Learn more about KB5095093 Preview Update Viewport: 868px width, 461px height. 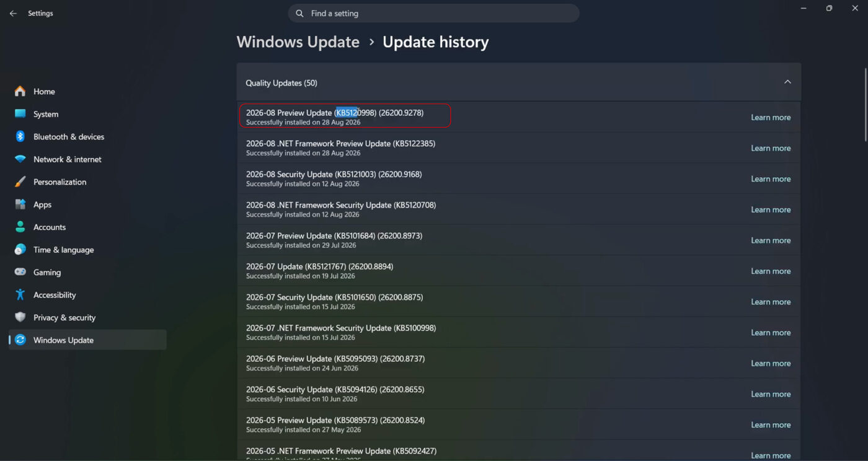pyautogui.click(x=771, y=363)
